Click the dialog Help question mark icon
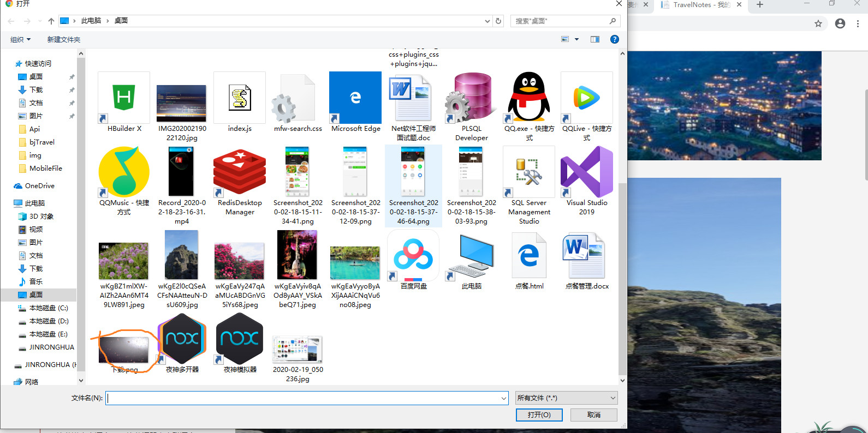This screenshot has width=868, height=433. [x=614, y=39]
